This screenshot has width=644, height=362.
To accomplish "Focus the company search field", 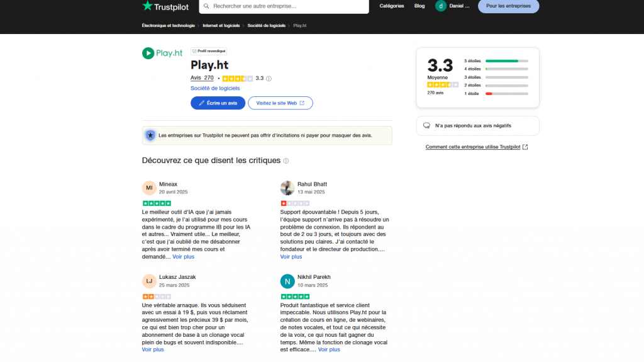I will 284,6.
